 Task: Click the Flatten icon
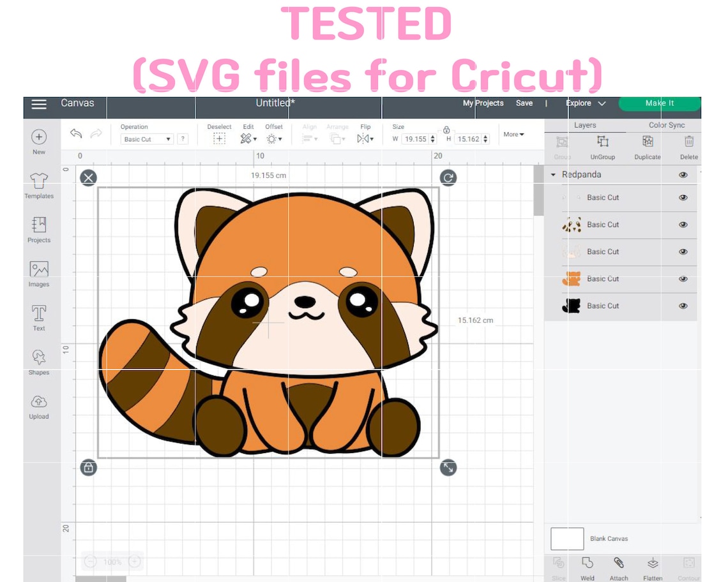click(653, 564)
